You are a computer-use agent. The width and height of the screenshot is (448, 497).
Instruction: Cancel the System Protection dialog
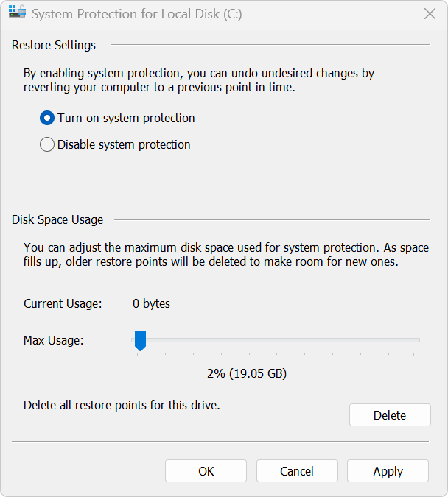pyautogui.click(x=297, y=471)
